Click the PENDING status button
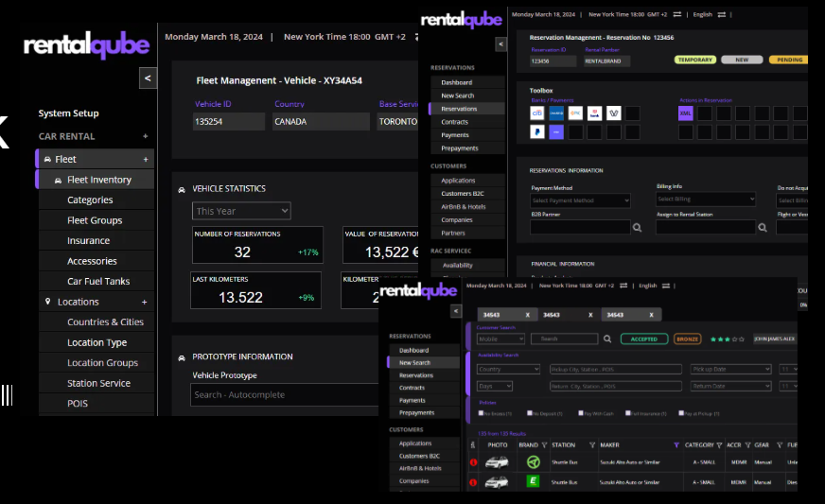825x504 pixels. [x=788, y=60]
